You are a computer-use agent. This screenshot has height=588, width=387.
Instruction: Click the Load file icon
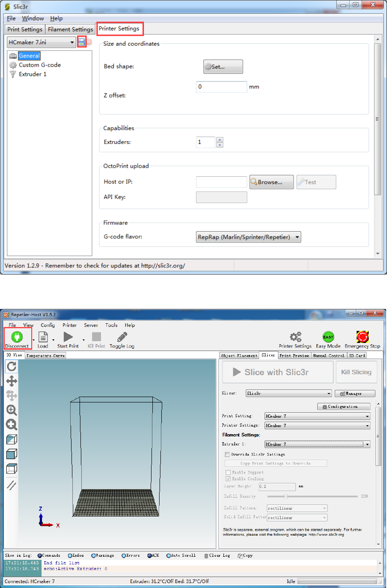pyautogui.click(x=43, y=337)
